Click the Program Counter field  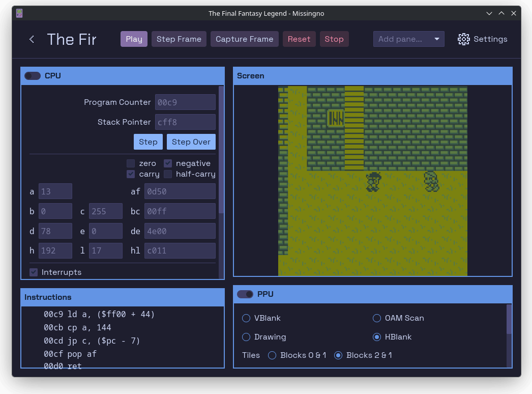point(185,102)
